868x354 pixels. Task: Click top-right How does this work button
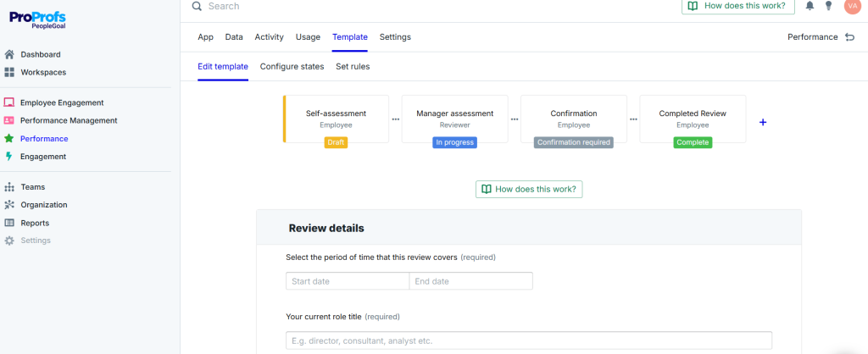pyautogui.click(x=738, y=6)
